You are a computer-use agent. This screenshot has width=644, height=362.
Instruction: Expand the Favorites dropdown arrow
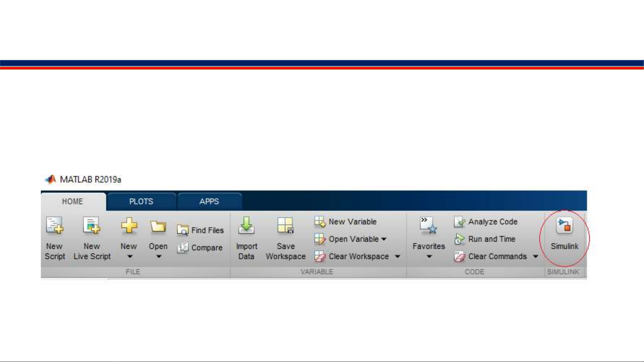[x=429, y=257]
